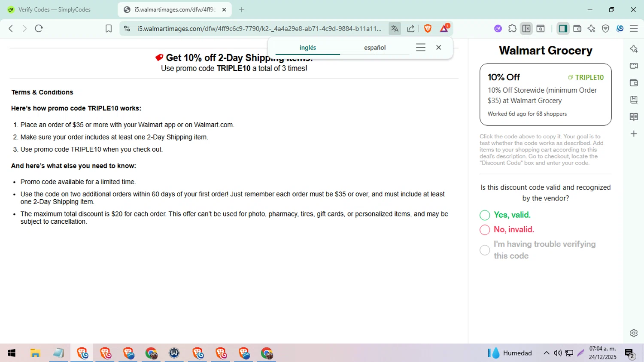Click the 'Terms & Conditions' heading
644x362 pixels.
click(x=42, y=92)
